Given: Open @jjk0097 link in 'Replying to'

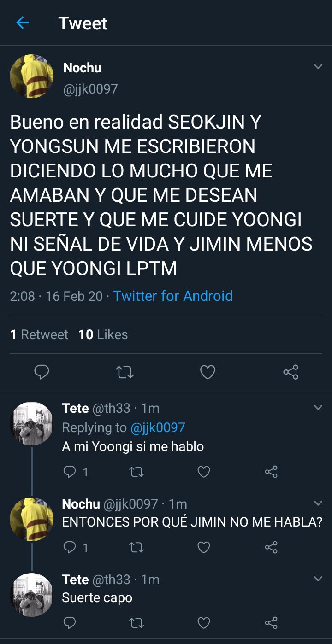Looking at the screenshot, I should click(x=158, y=427).
